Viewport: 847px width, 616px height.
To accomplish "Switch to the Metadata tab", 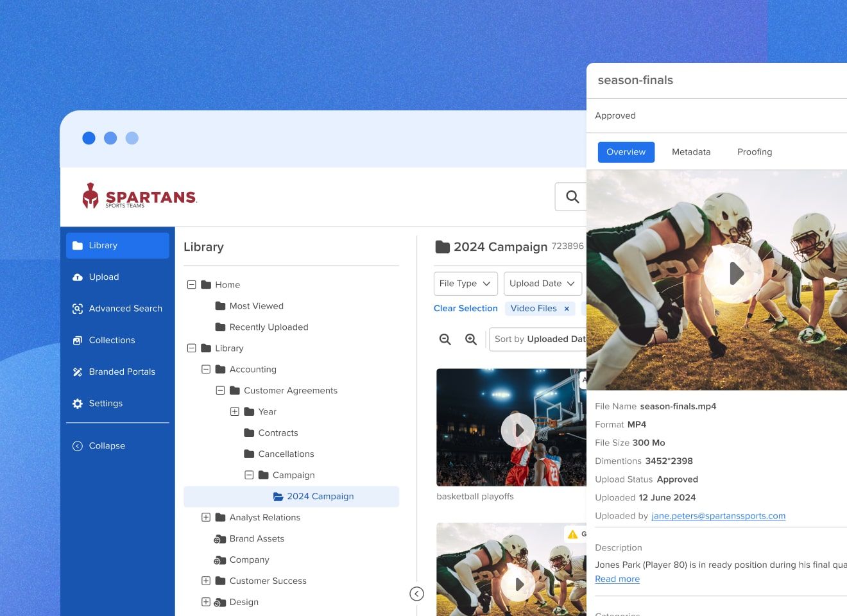I will pyautogui.click(x=691, y=152).
